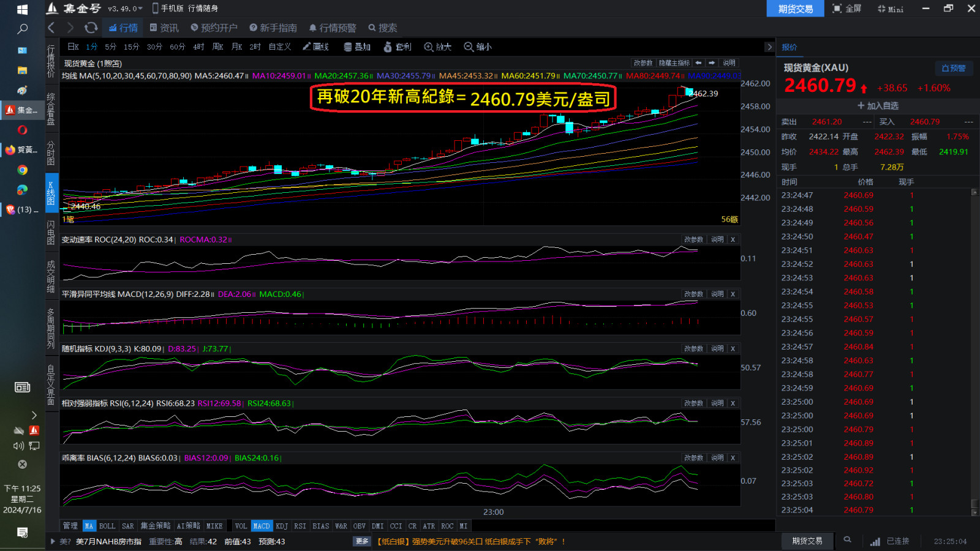
Task: Click the 叠加 overlay tool
Action: click(x=357, y=47)
